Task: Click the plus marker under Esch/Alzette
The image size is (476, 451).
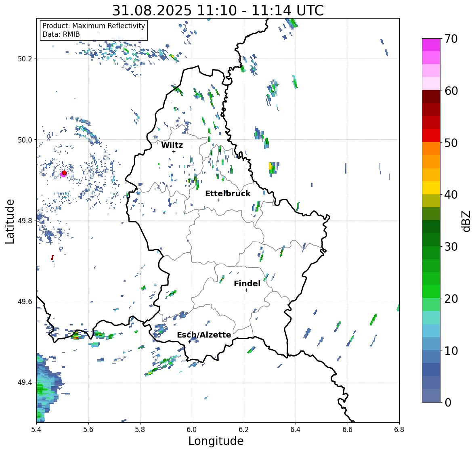Action: pos(190,342)
